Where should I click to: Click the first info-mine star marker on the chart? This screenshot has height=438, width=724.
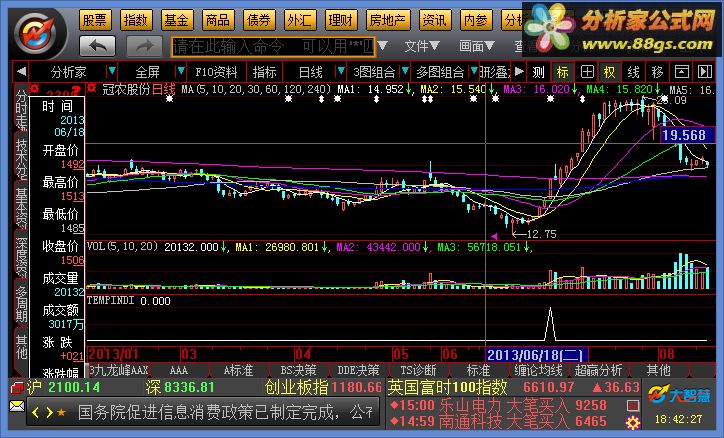pyautogui.click(x=169, y=99)
